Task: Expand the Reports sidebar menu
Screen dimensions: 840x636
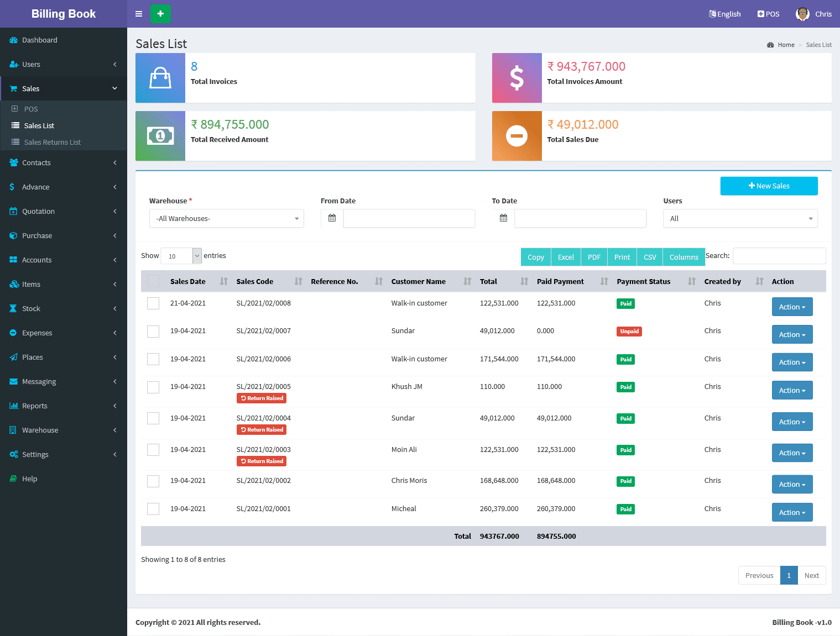Action: pos(35,406)
